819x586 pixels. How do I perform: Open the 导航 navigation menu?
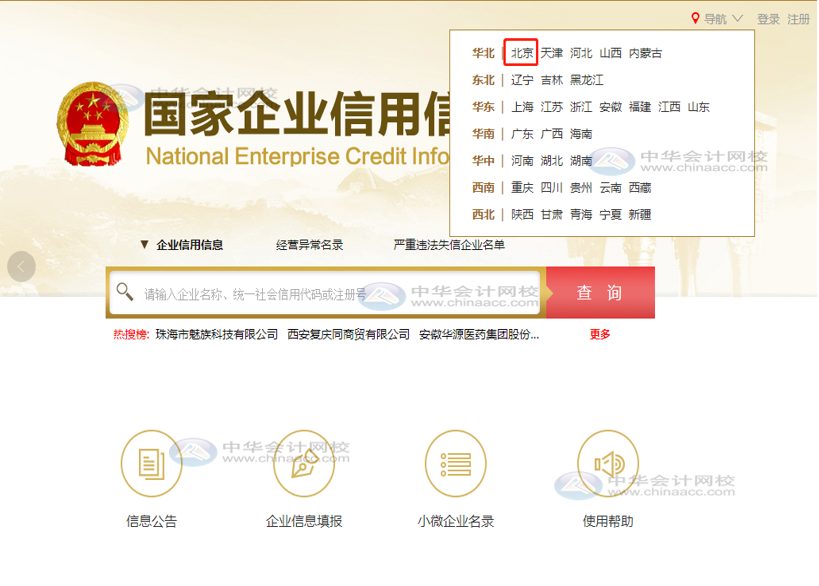click(715, 19)
